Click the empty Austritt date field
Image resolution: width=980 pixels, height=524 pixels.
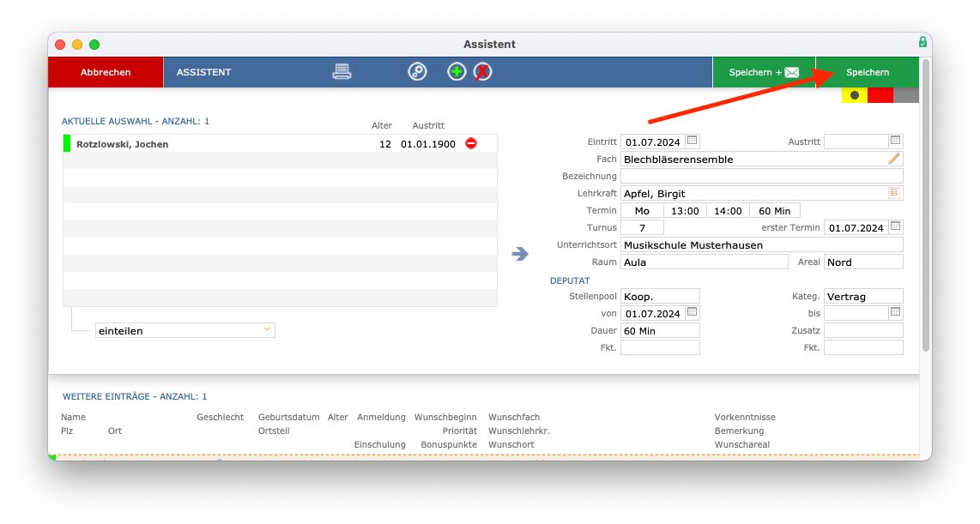point(856,142)
